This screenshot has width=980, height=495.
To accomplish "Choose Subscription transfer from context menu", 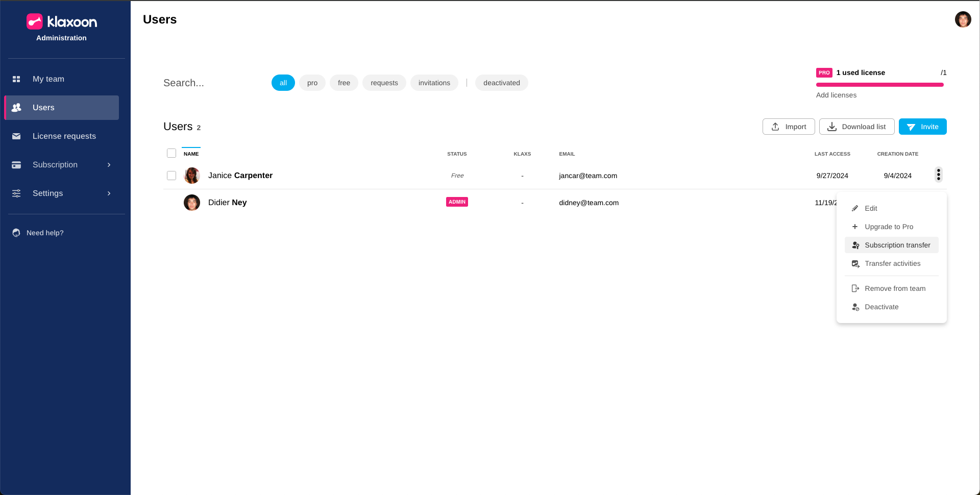I will coord(897,245).
